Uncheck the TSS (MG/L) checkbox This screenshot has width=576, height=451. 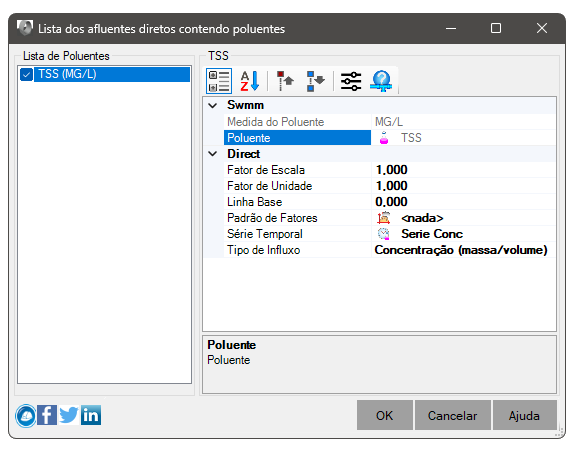[26, 75]
